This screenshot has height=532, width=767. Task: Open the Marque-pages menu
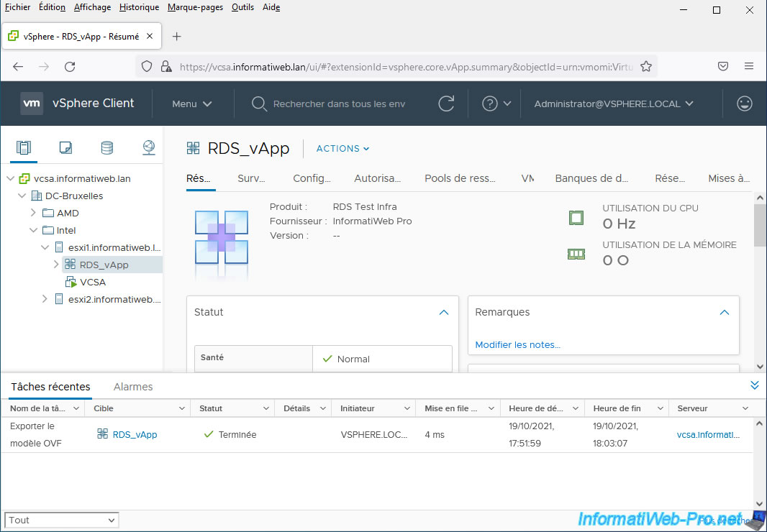click(x=195, y=7)
